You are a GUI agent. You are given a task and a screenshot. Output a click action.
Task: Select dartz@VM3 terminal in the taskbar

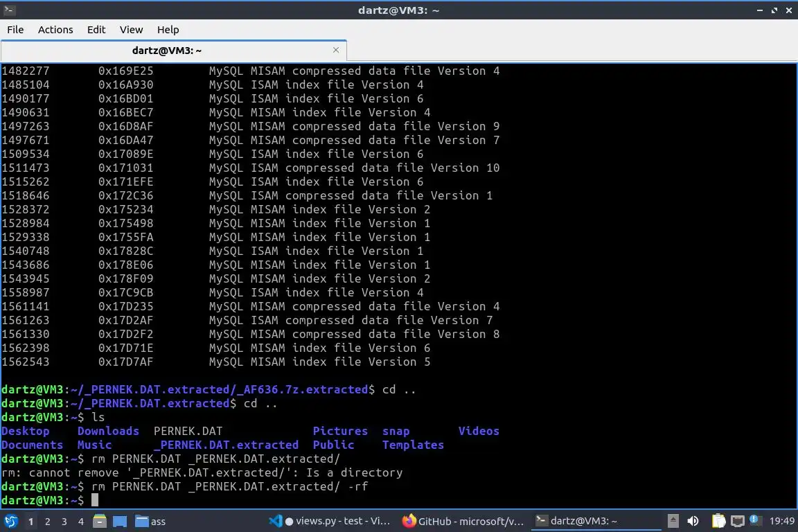[x=596, y=521]
